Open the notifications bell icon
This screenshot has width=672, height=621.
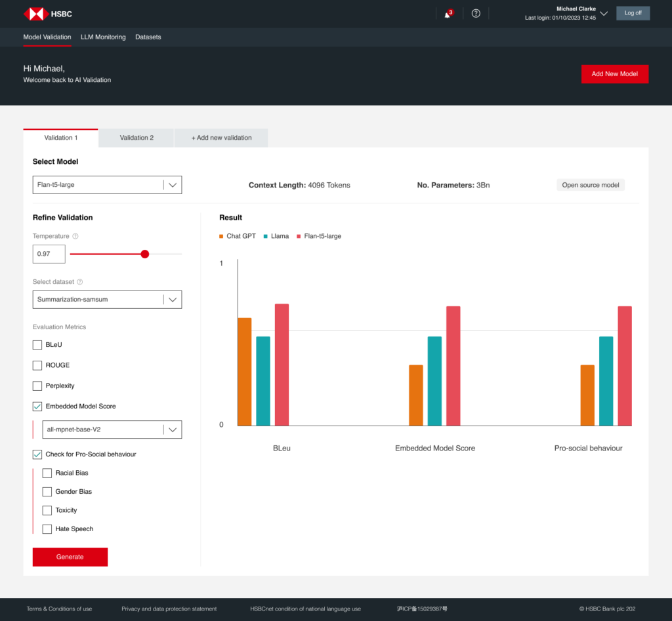448,14
